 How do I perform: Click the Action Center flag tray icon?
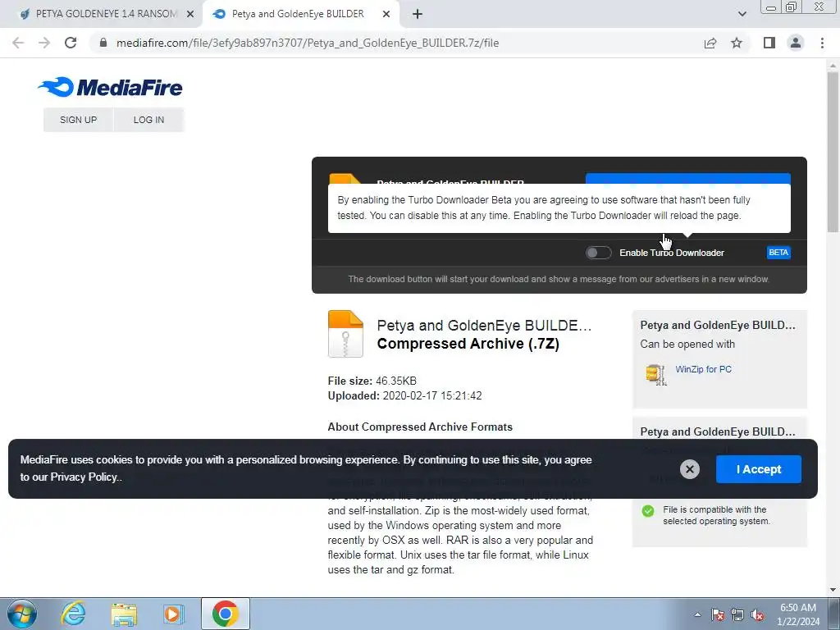pyautogui.click(x=718, y=615)
